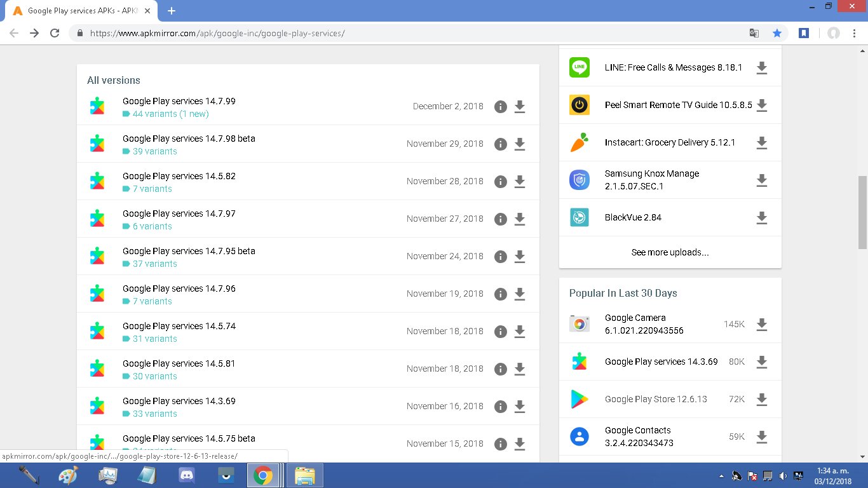Open the blue browser extension icon
This screenshot has width=868, height=488.
pos(804,33)
